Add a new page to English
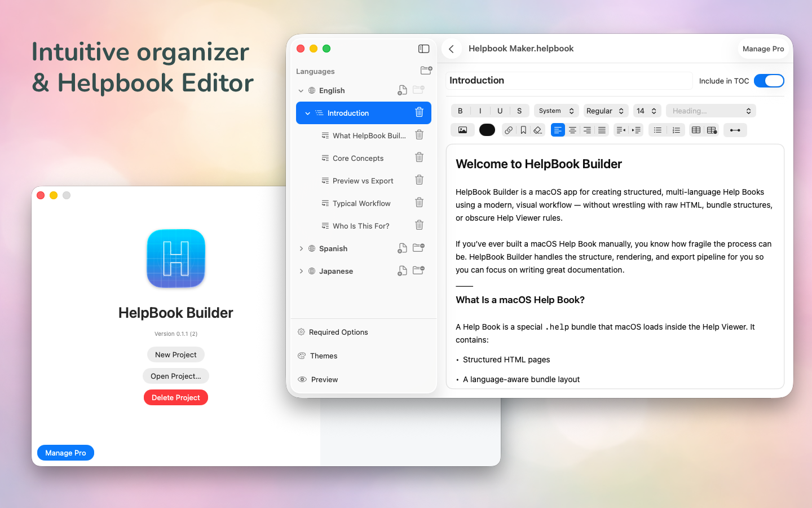The width and height of the screenshot is (812, 508). (402, 90)
